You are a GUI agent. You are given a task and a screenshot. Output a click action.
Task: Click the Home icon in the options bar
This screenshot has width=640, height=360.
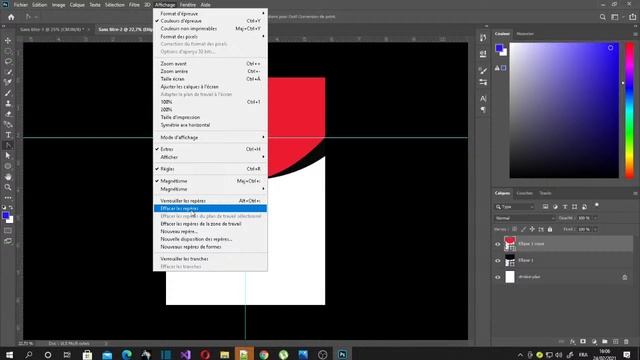pos(11,17)
